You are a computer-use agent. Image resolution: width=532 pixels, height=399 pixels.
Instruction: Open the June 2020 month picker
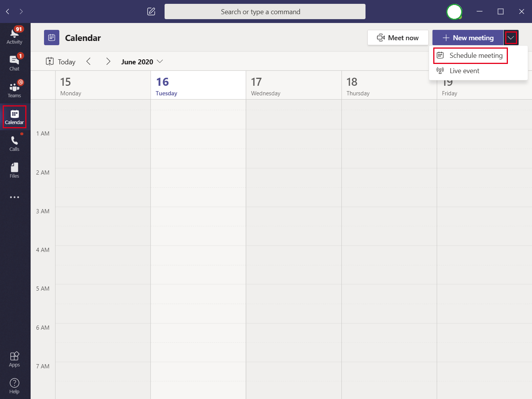(x=142, y=62)
